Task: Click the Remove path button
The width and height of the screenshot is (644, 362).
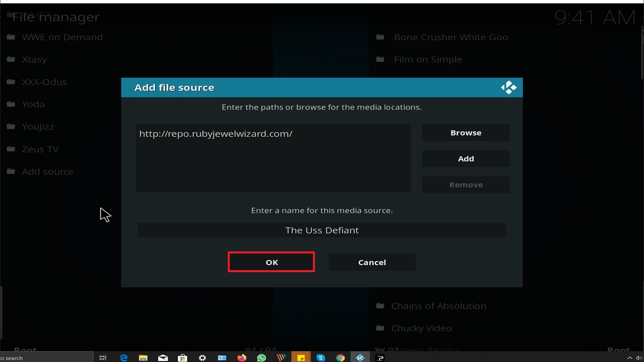Action: coord(466,185)
